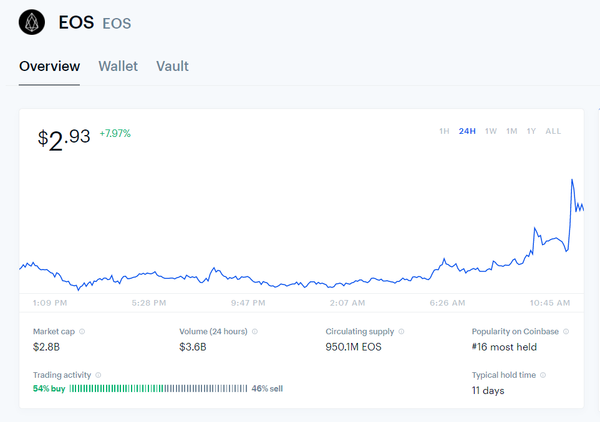This screenshot has width=600, height=422.
Task: Open the Wallet tab
Action: pos(118,67)
